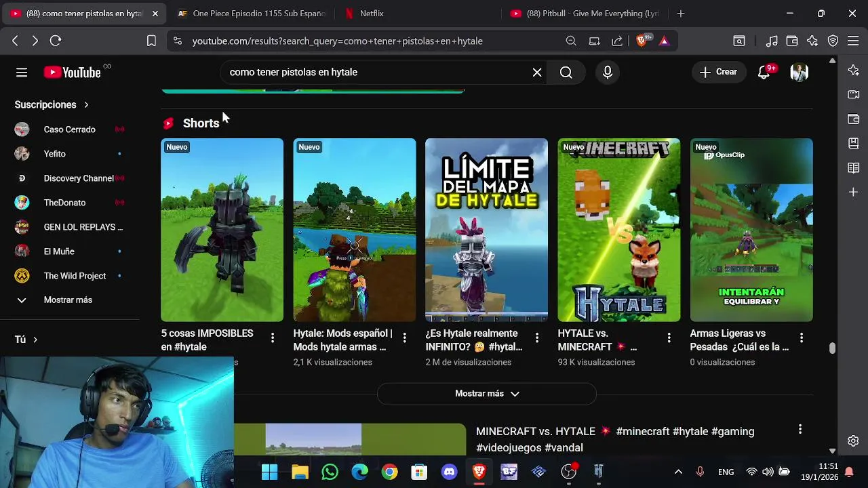Open options for MINECRAFT vs. HYTALE video
868x488 pixels.
(x=800, y=429)
